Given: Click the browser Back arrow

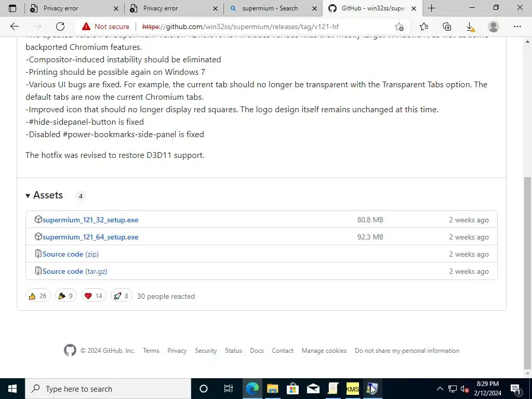Looking at the screenshot, I should 14,26.
